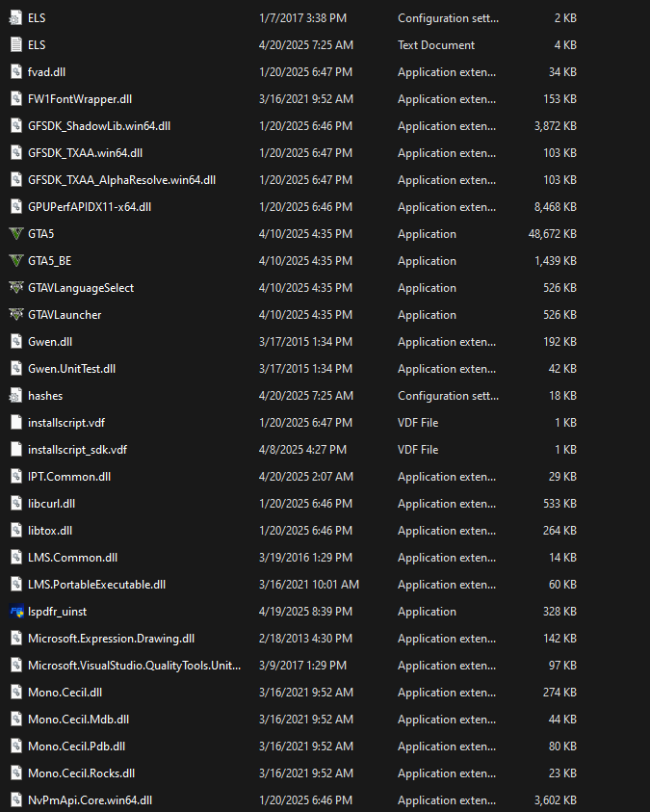This screenshot has width=650, height=812.
Task: Click the 4/8/2025 4:27 PM date
Action: pyautogui.click(x=302, y=450)
